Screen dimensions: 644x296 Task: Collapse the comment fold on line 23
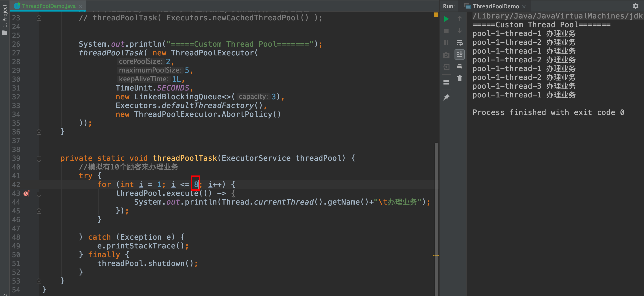point(39,18)
